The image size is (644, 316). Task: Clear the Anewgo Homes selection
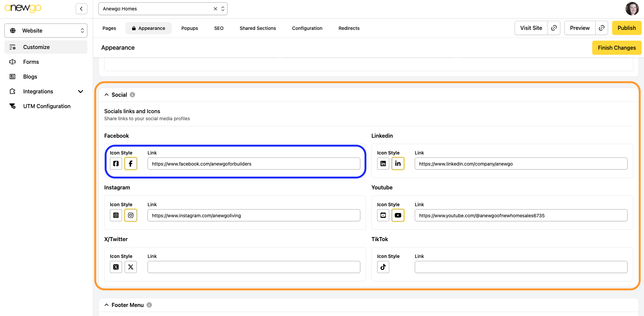pos(215,9)
